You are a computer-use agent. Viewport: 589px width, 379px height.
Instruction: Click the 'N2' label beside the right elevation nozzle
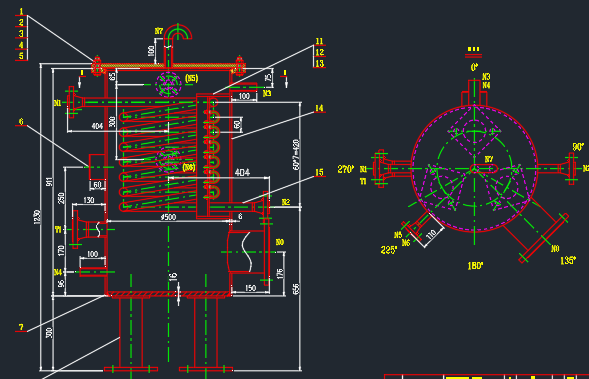[x=286, y=202]
